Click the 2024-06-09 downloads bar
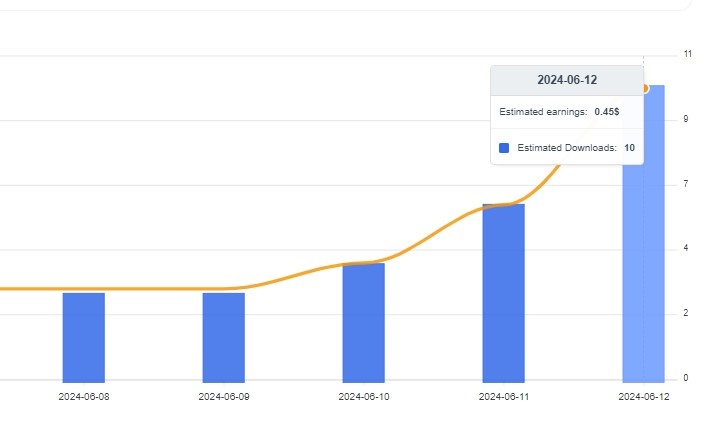Screen dimensions: 707x434 [224, 338]
